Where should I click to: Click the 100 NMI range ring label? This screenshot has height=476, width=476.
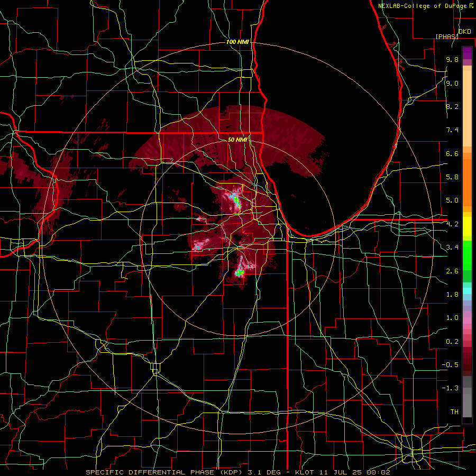237,42
